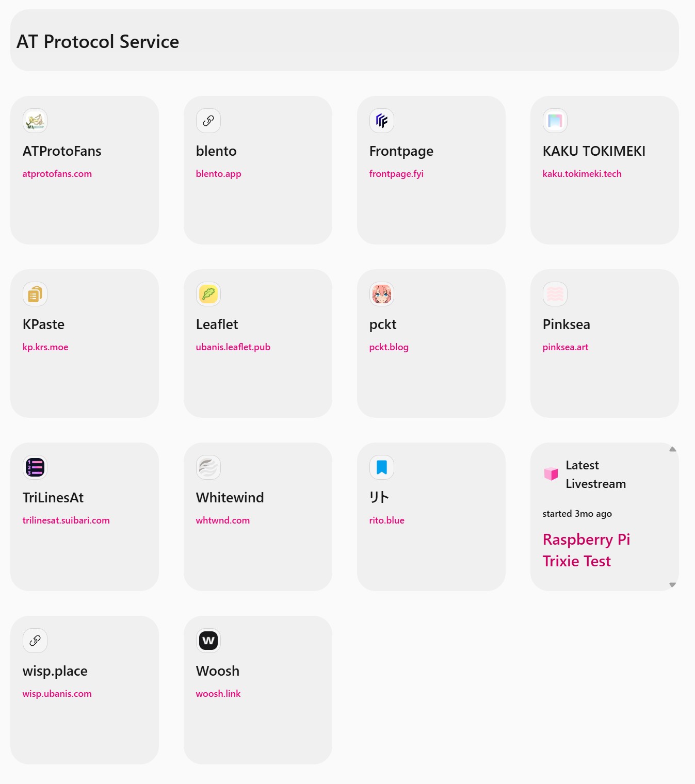
Task: Click the TriLinesAt list icon
Action: tap(35, 467)
